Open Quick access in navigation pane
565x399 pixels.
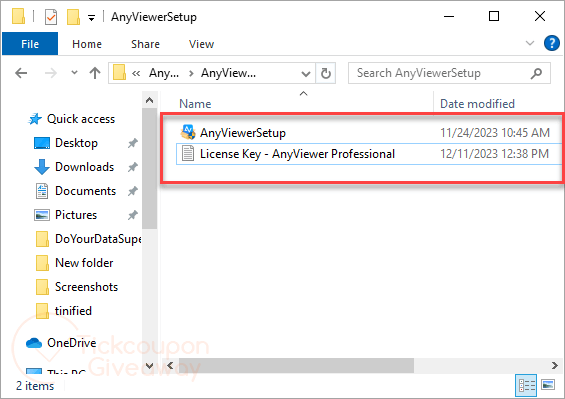81,119
